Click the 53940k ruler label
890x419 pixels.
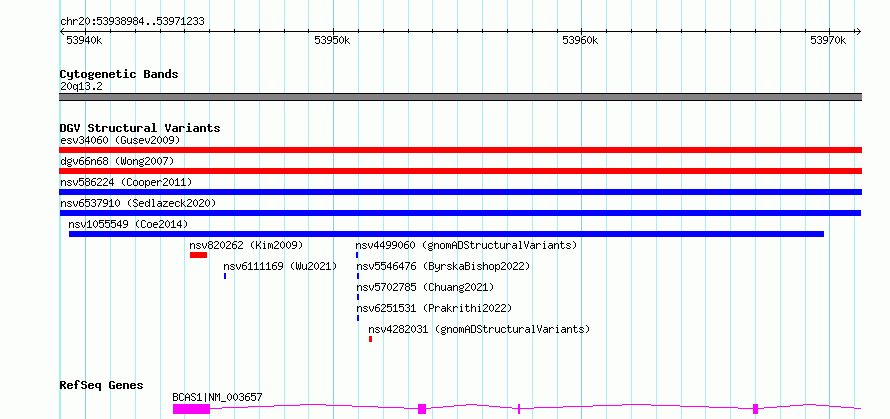coord(85,41)
